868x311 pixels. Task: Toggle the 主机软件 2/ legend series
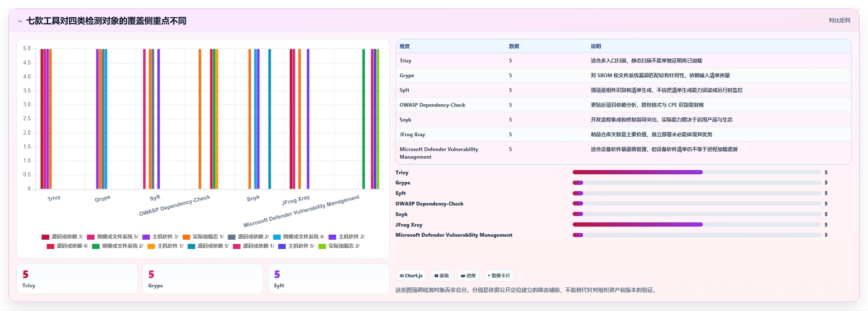346,237
